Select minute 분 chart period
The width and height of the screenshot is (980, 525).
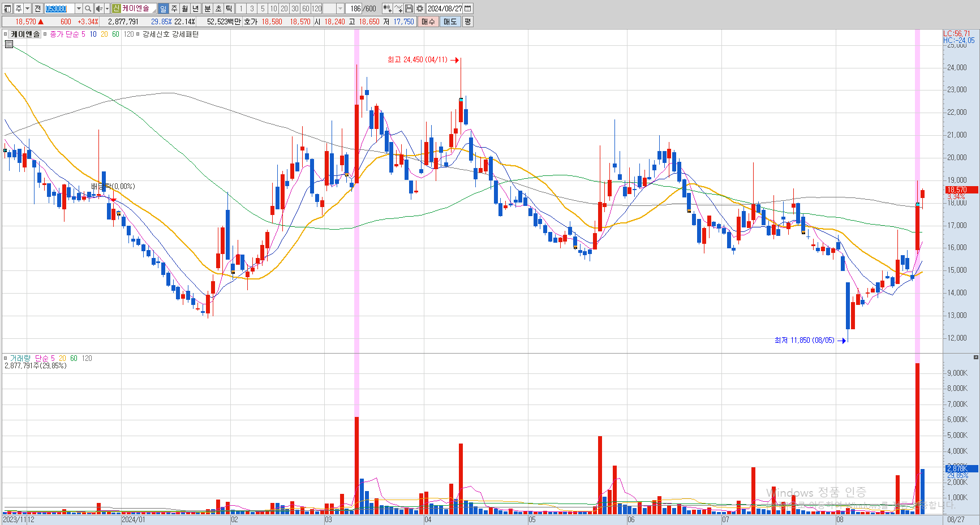point(207,8)
